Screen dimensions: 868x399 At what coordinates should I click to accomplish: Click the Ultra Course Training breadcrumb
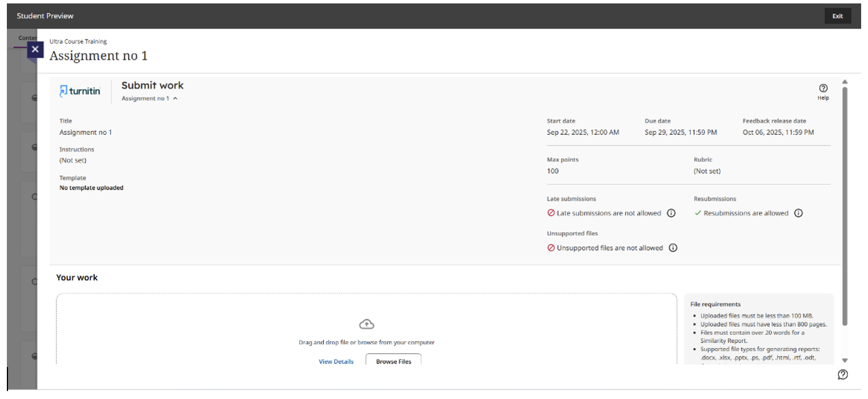[x=78, y=41]
